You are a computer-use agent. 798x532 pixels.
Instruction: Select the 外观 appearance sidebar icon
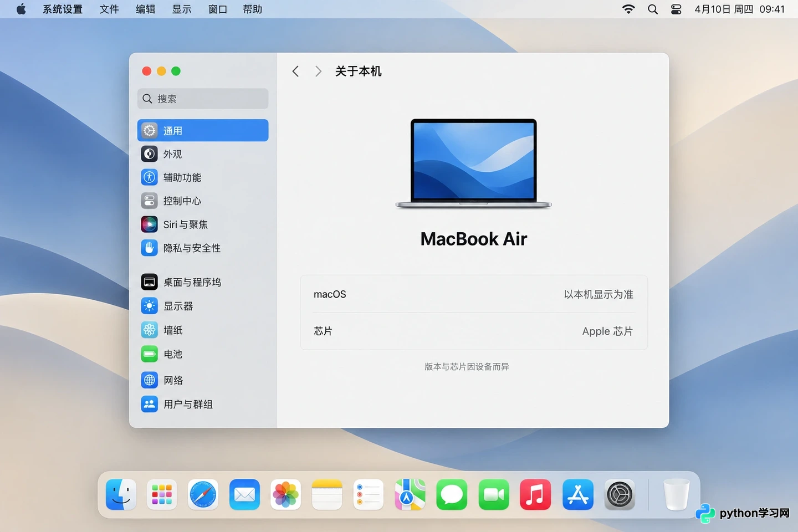(150, 154)
